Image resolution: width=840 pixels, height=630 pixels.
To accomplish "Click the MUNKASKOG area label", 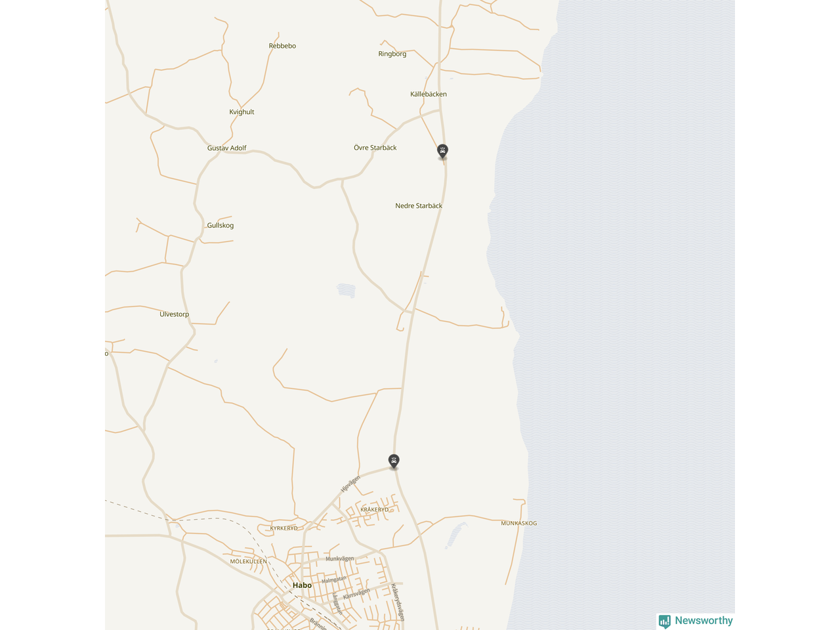I will coord(519,523).
